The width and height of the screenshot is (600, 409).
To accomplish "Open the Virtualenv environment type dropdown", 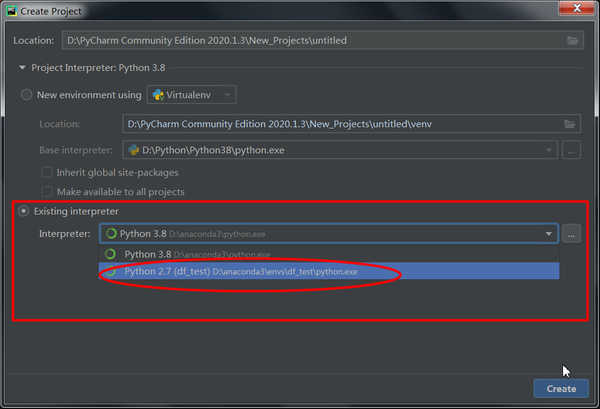I will pos(191,95).
